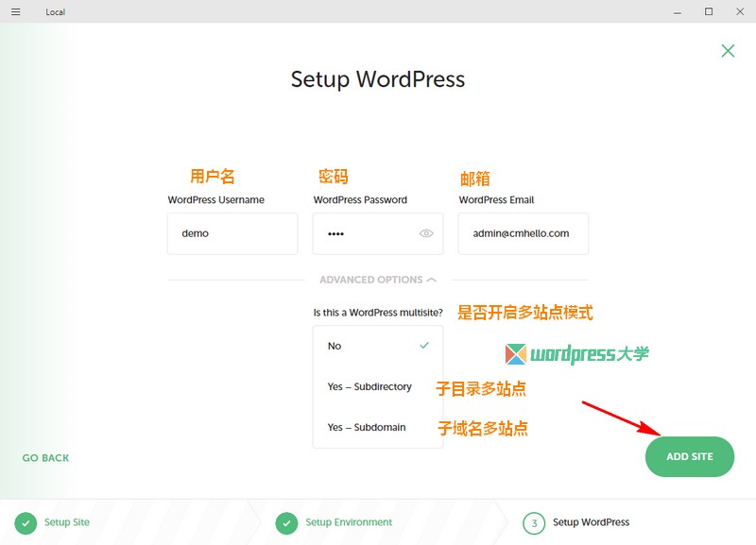The image size is (756, 545).
Task: Click the step 3 circle icon
Action: [534, 523]
